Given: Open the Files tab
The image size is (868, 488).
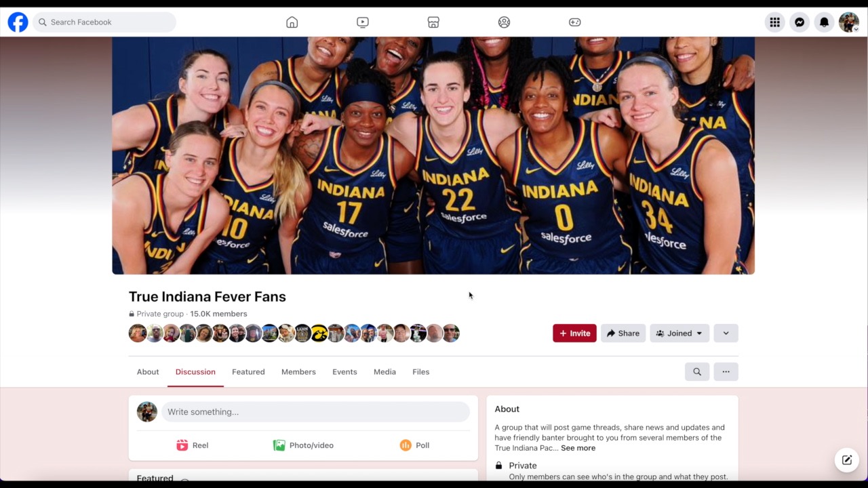Looking at the screenshot, I should click(x=420, y=371).
